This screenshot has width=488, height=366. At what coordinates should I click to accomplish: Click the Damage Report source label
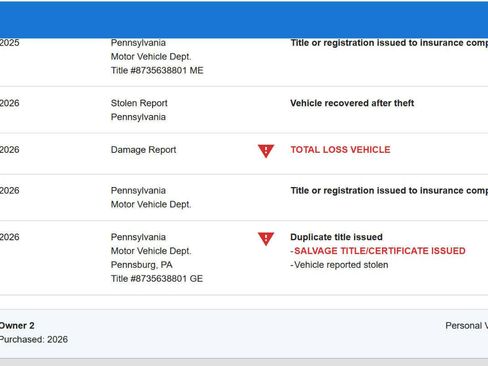(143, 150)
